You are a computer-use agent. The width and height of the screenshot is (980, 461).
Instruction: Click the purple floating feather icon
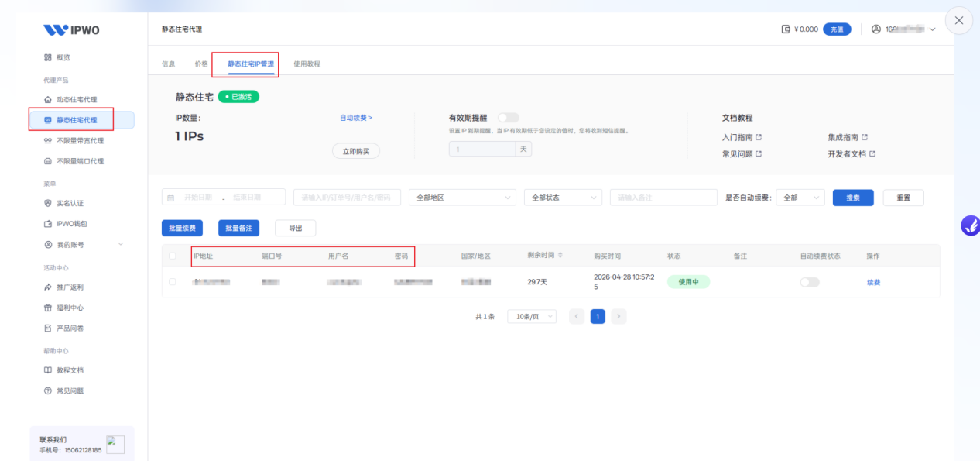click(x=970, y=225)
